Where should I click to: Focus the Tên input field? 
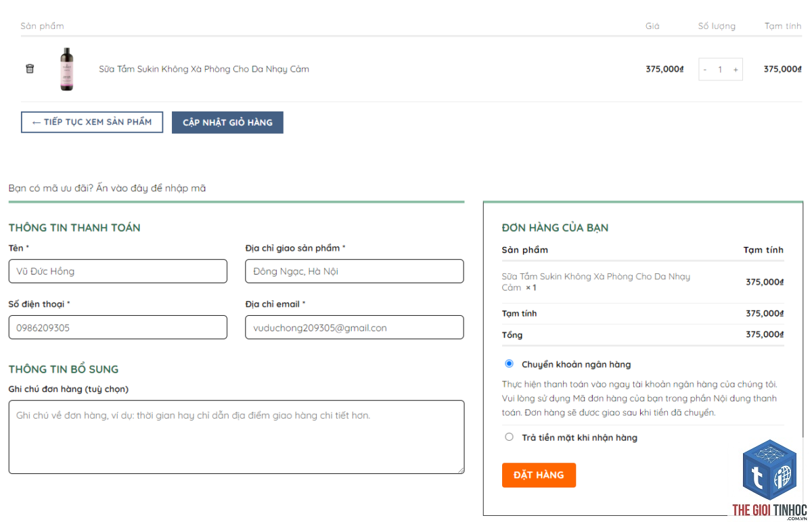coord(118,271)
